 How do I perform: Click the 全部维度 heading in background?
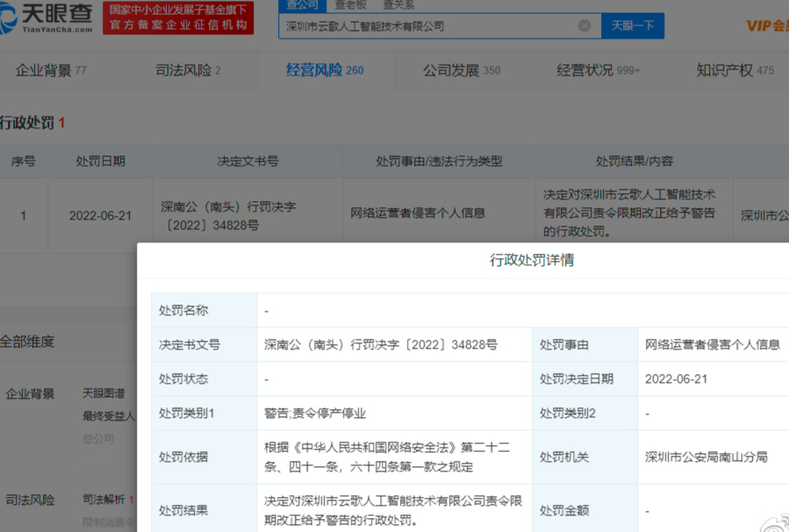[27, 341]
